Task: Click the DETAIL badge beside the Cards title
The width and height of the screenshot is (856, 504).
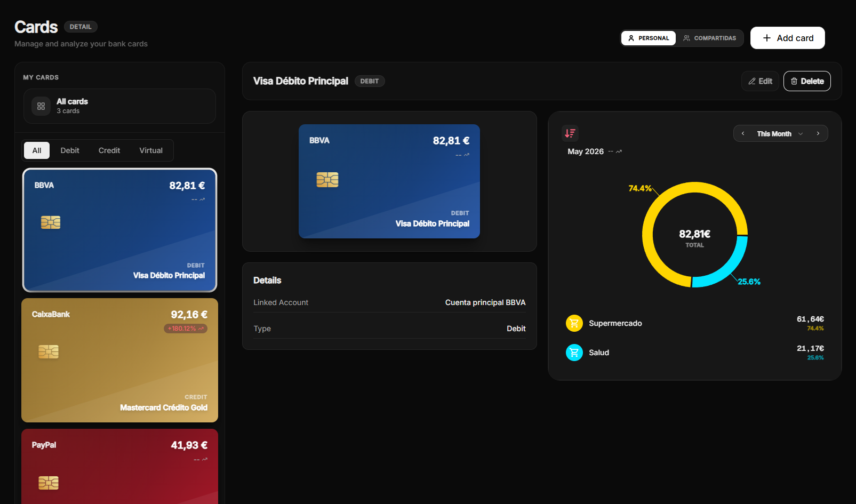Action: pos(81,27)
